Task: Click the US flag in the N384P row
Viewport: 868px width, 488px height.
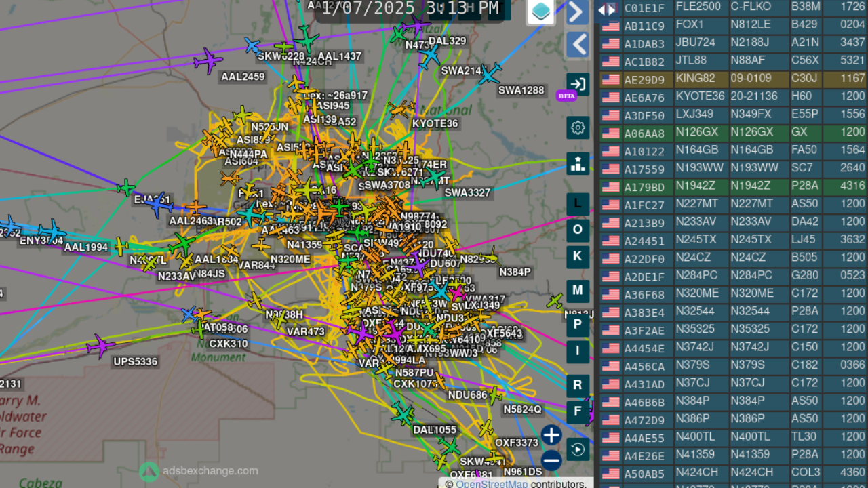Action: [x=610, y=402]
